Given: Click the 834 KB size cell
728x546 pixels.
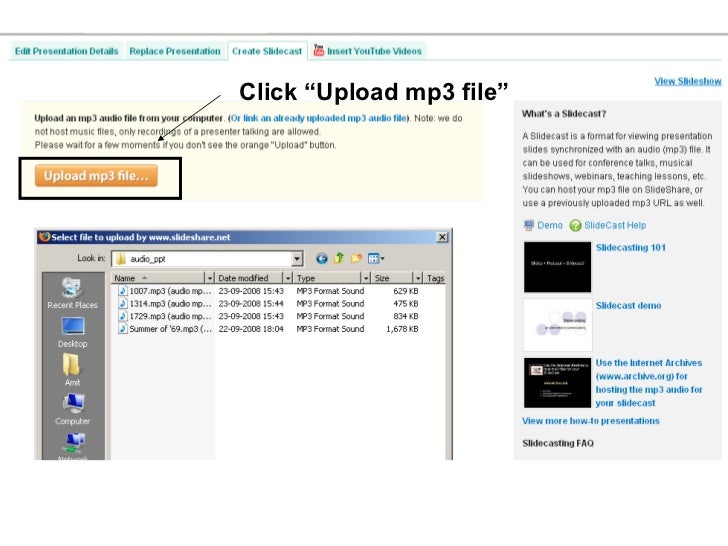Looking at the screenshot, I should (406, 316).
